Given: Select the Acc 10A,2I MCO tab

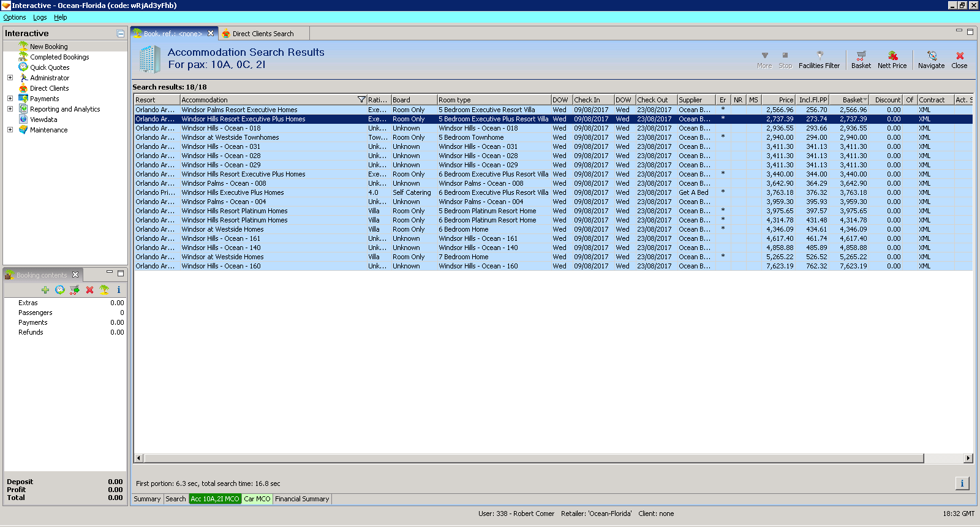Looking at the screenshot, I should [215, 499].
